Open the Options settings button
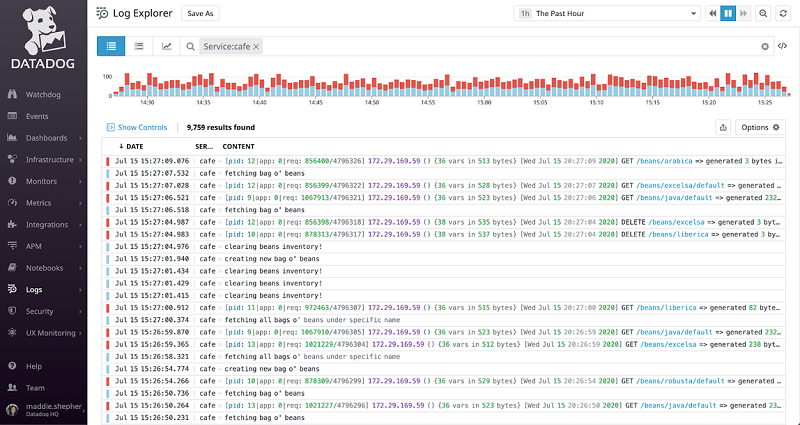Screen dimensions: 800x425 click(x=760, y=128)
